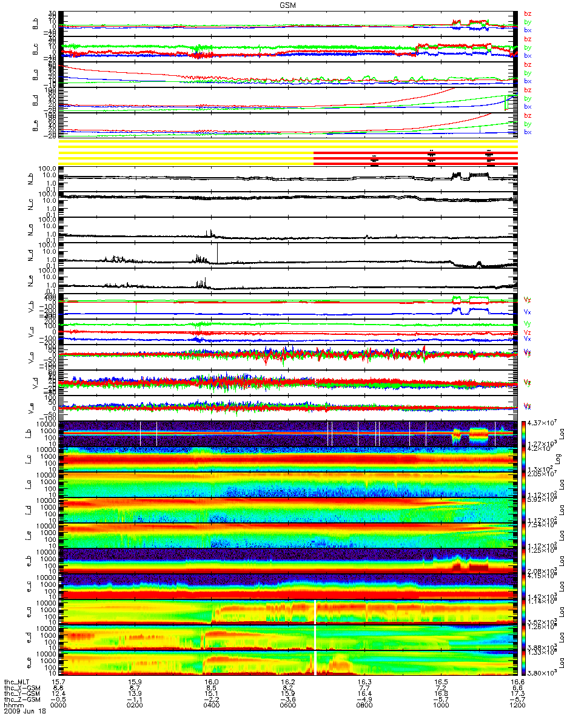564x728 pixels.
Task: Click the red bz legend for B_b panel
Action: tap(528, 14)
